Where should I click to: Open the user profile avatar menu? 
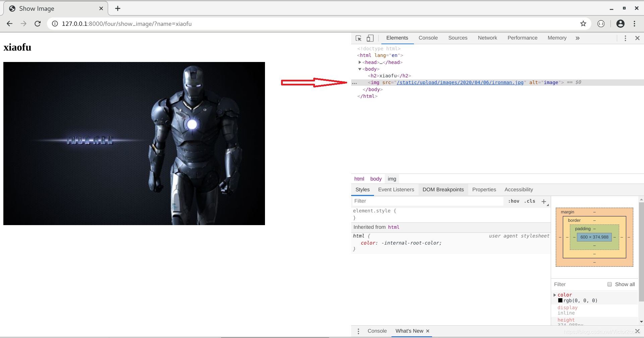pos(621,23)
